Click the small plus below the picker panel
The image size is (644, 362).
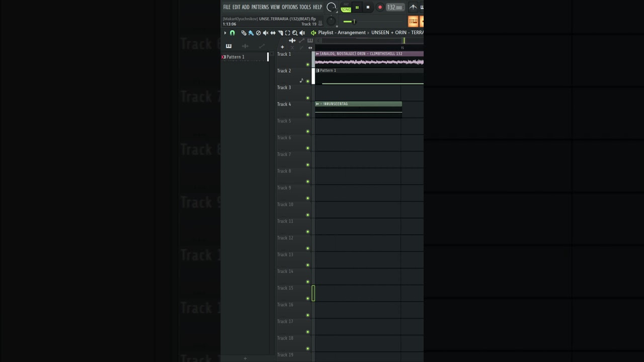245,358
